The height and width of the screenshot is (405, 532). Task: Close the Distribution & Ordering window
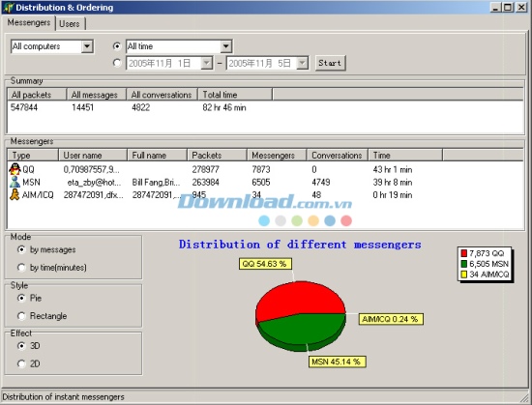(521, 7)
